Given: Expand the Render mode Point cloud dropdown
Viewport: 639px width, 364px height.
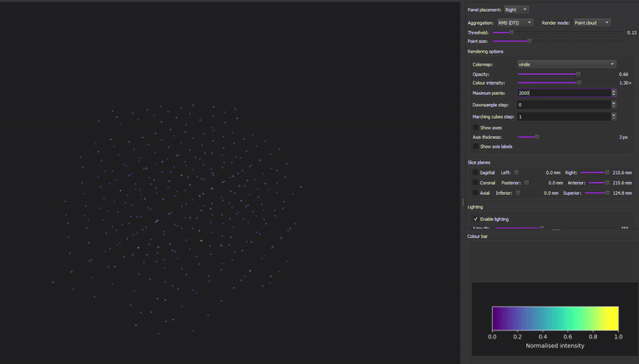Looking at the screenshot, I should [592, 23].
